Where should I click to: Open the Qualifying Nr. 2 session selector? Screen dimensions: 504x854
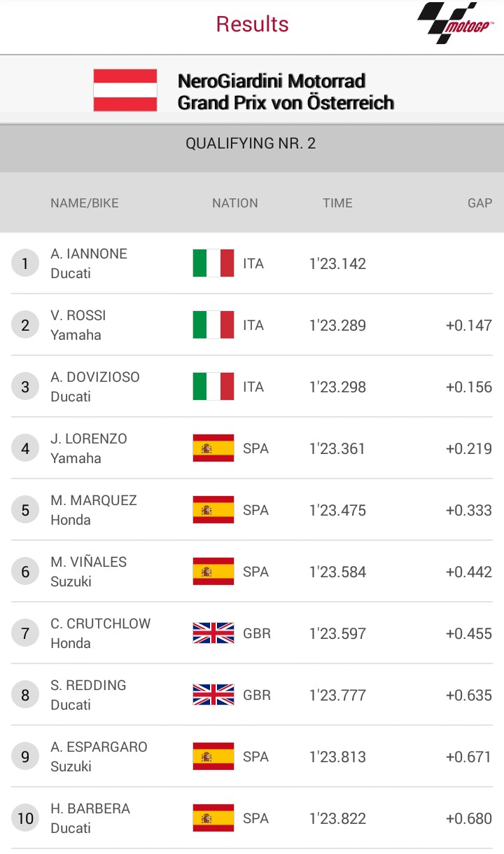coord(251,144)
